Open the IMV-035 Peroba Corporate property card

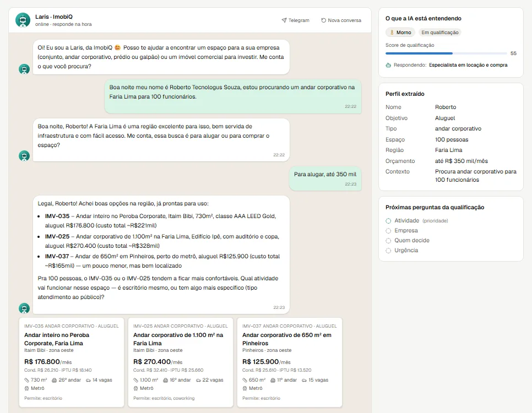point(72,362)
